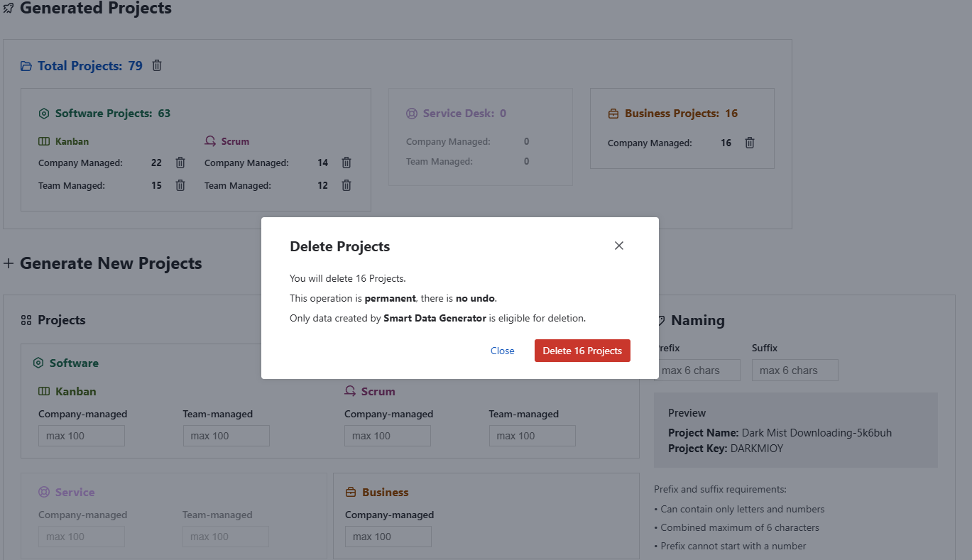Dismiss dialog with the X icon

619,246
